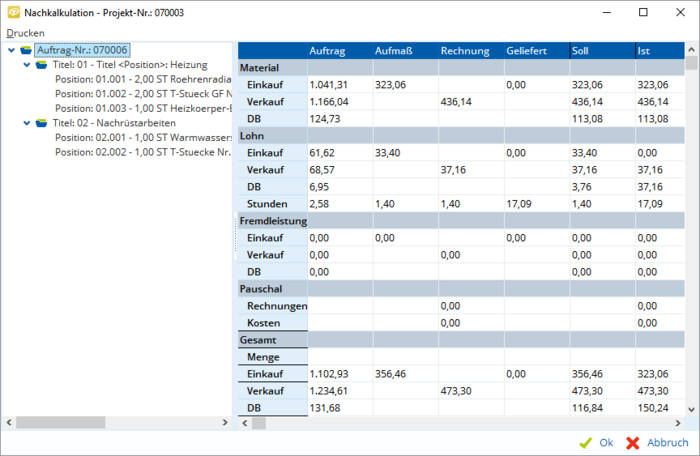Collapse the Auftrag-Nr. 070006 tree node
The width and height of the screenshot is (700, 456).
(10, 50)
